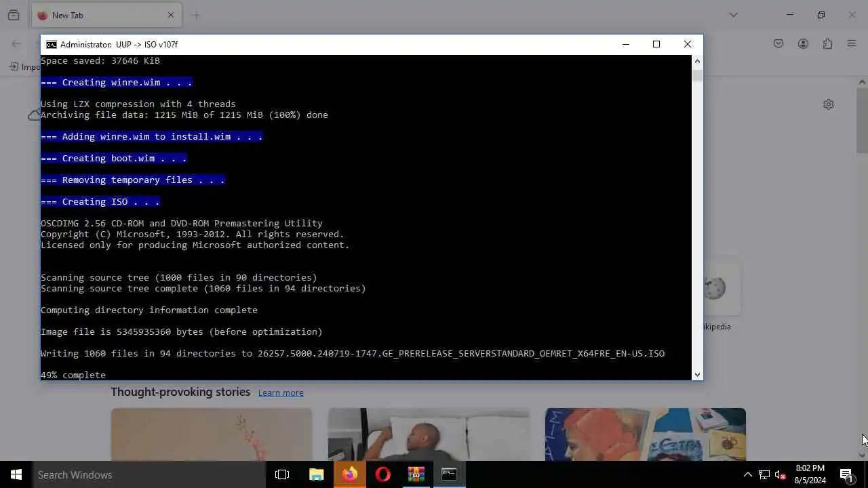
Task: Restore down the Firefox window
Action: click(x=821, y=15)
